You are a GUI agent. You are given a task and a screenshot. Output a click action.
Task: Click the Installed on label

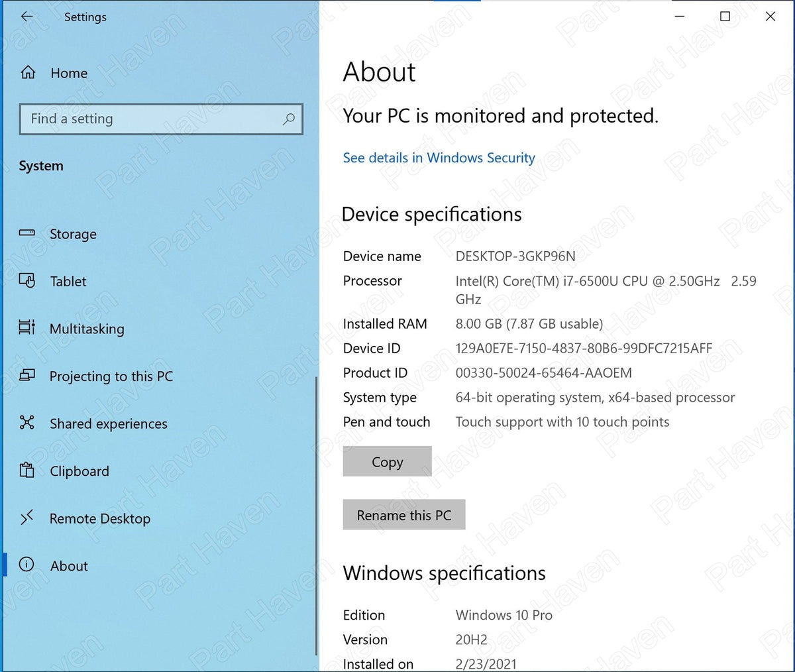pyautogui.click(x=378, y=664)
